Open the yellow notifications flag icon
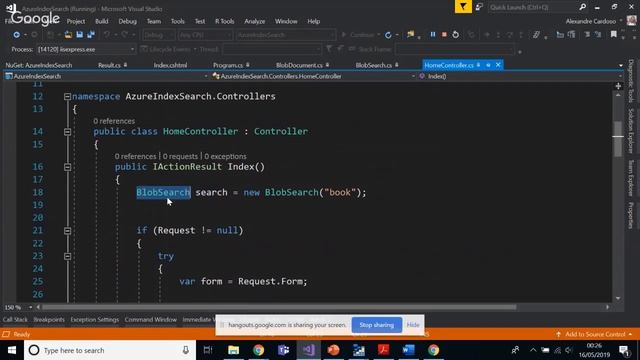 pyautogui.click(x=463, y=7)
